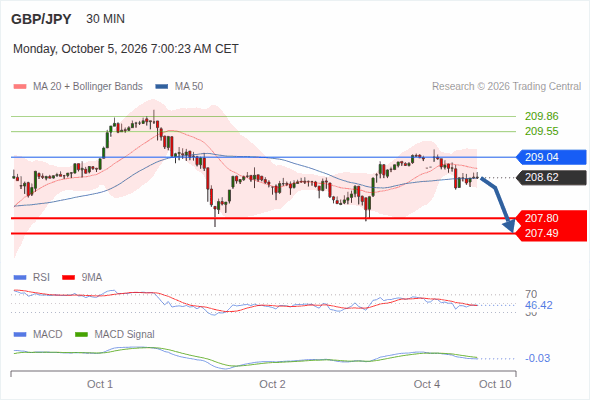
Task: Click the pink MA 20 legend swatch
Action: coord(20,87)
